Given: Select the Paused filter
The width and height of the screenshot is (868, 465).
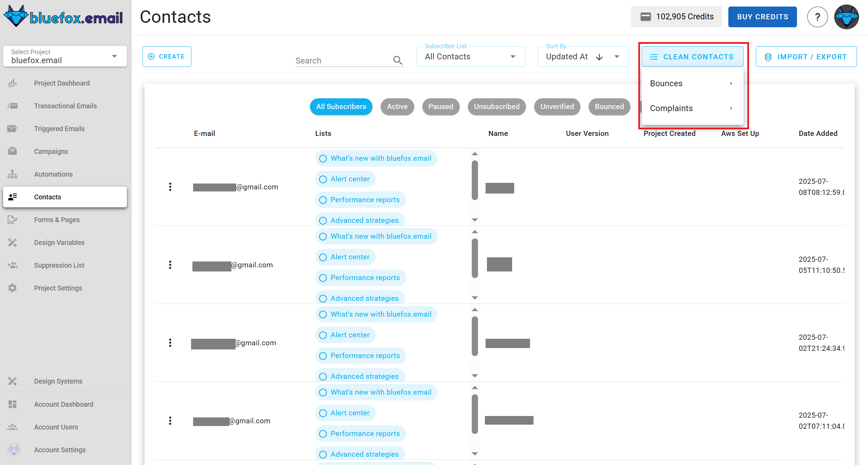Looking at the screenshot, I should pos(441,107).
